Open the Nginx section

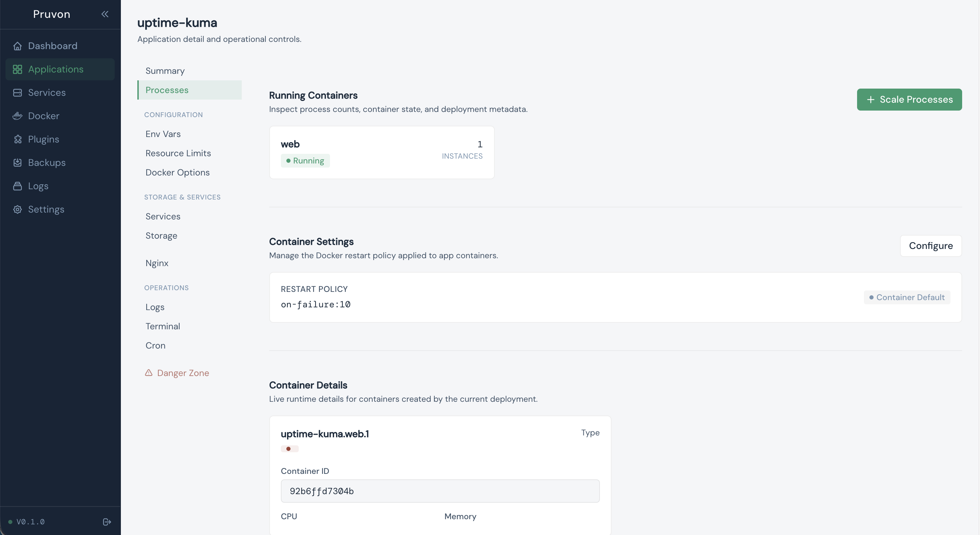tap(190, 263)
